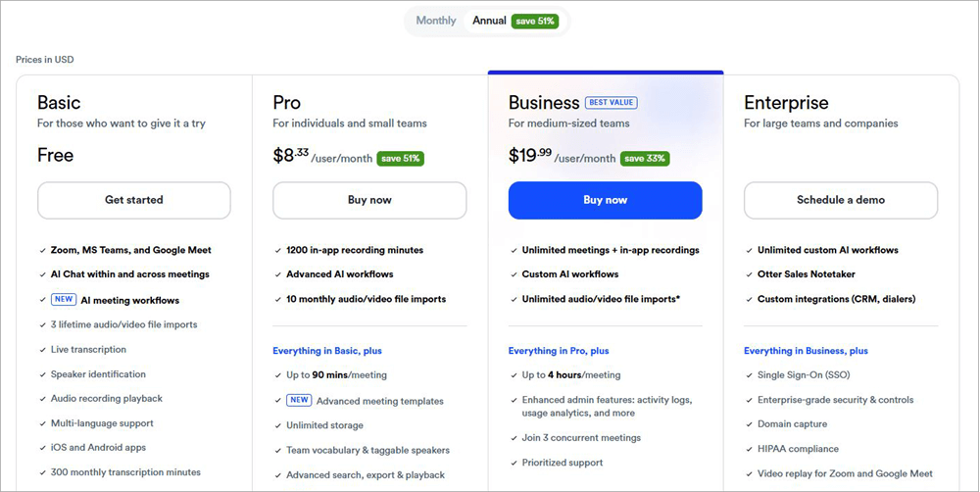This screenshot has width=980, height=492.
Task: Click the Pro plan 'save 51%' badge
Action: click(x=400, y=159)
